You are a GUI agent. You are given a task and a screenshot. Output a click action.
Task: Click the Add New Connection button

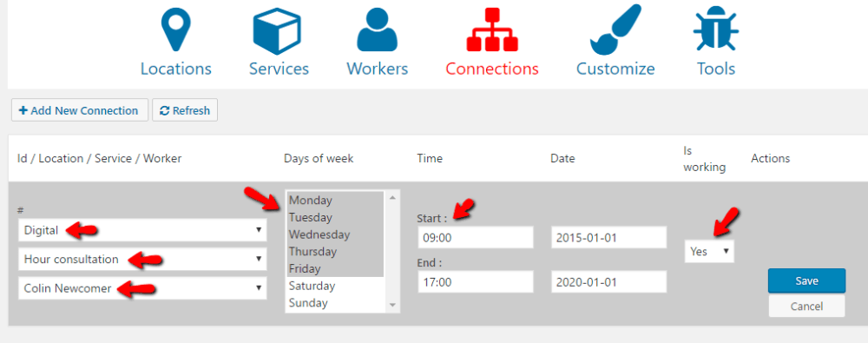coord(80,110)
